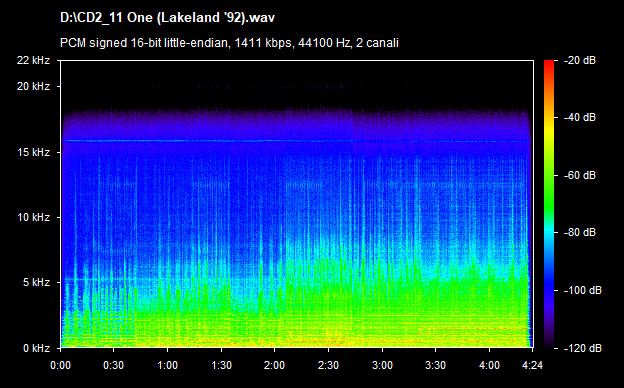The height and width of the screenshot is (388, 624).
Task: Click the '-80 dB' color scale label
Action: point(580,232)
